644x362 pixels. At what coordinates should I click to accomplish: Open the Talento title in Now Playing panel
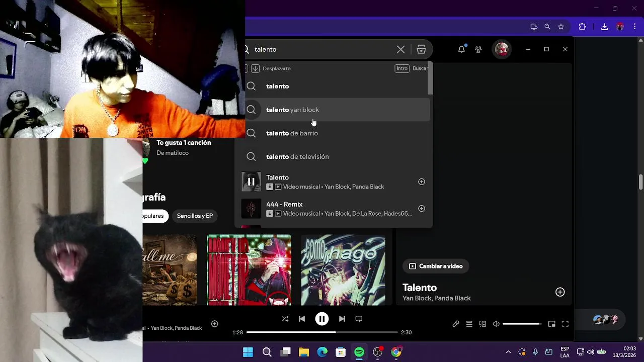pyautogui.click(x=420, y=288)
